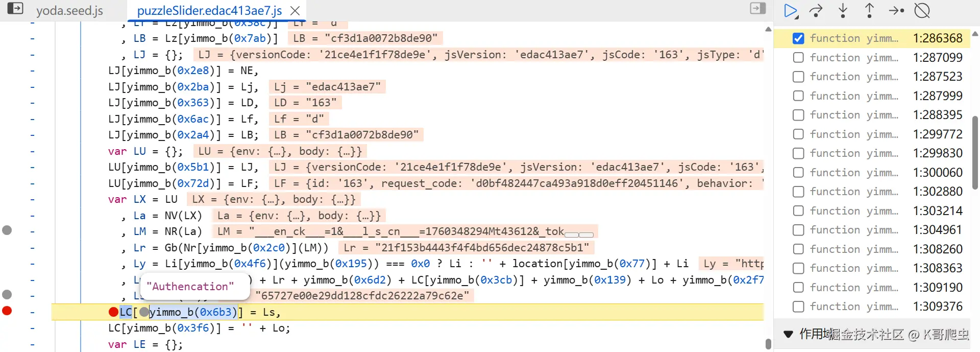Screen dimensions: 980x352
Task: Click the "Authencation" tooltip value
Action: pos(190,286)
